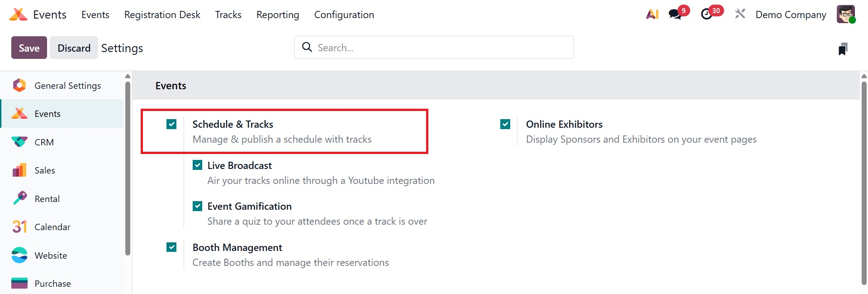Click the Events app logo
Screen dimensions: 868x294
pos(18,14)
